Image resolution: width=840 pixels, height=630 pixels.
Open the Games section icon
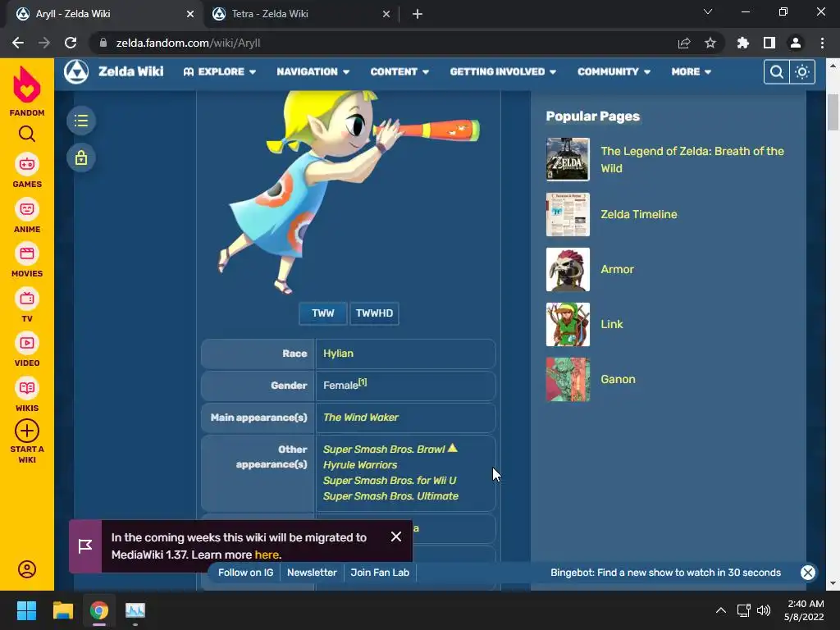[x=27, y=164]
